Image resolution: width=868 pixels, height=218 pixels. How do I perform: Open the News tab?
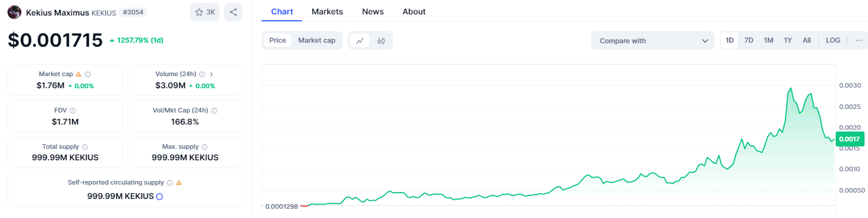point(372,12)
